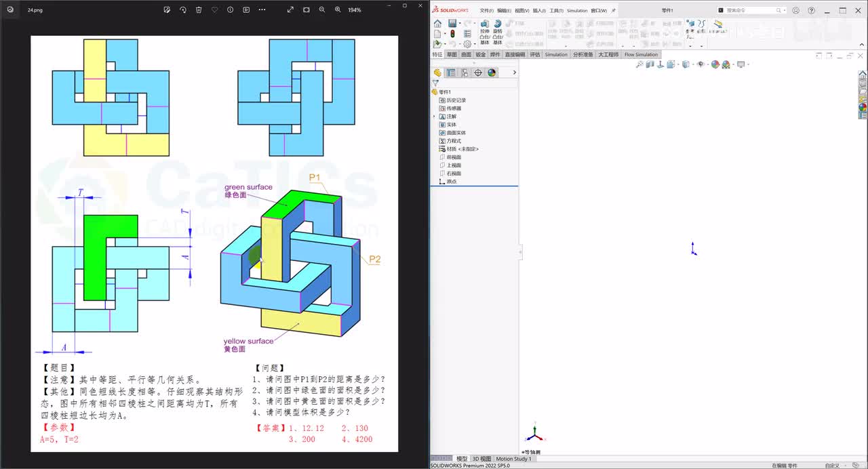Open the SolidWorks help question icon
This screenshot has width=868, height=469.
tap(812, 11)
